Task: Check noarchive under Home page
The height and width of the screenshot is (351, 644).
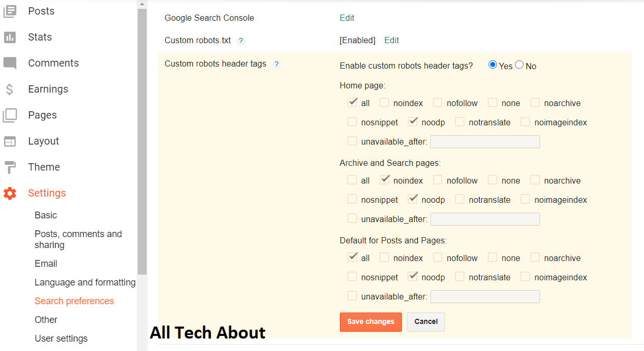Action: tap(535, 102)
